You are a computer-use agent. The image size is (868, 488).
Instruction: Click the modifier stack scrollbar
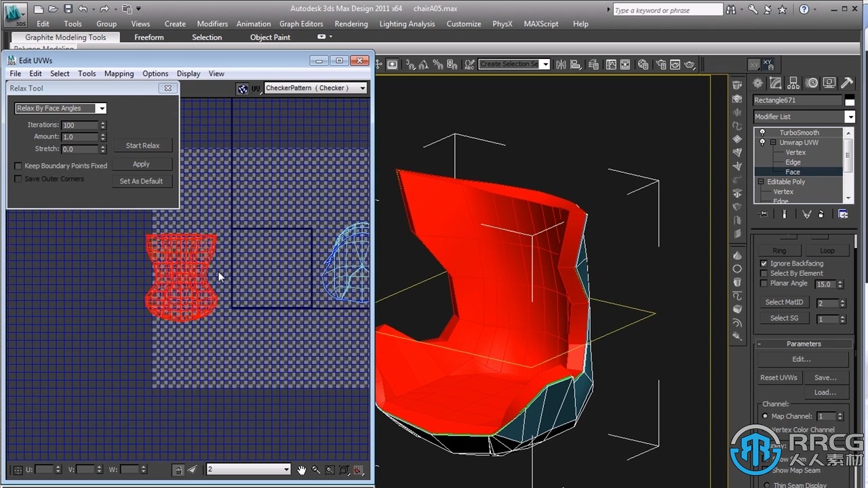click(x=848, y=165)
